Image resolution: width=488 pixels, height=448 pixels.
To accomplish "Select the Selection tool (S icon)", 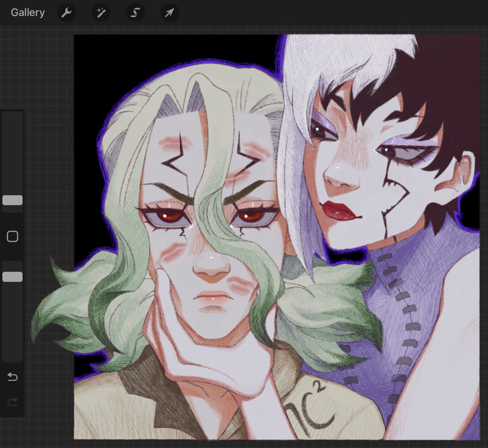I will point(135,13).
